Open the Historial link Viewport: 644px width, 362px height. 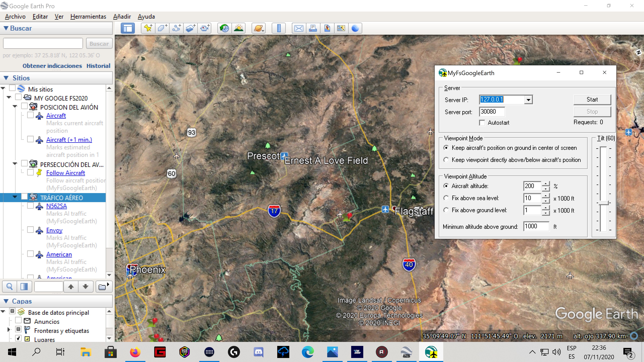(x=98, y=66)
